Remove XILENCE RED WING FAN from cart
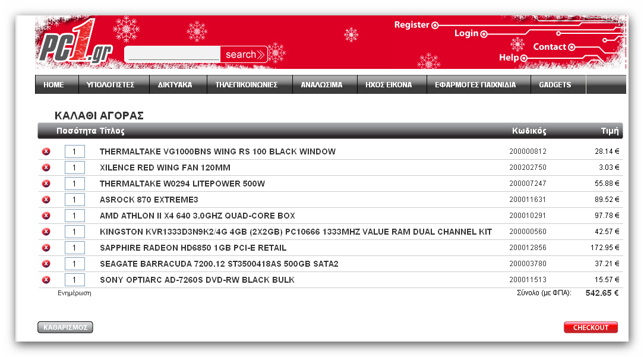Screen dimensions: 644x357 [x=46, y=168]
